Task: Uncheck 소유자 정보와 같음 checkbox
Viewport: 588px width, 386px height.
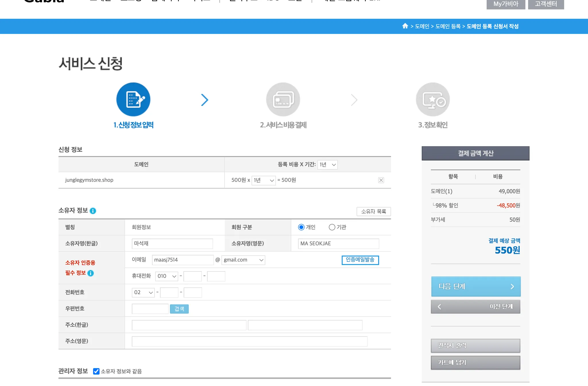Action: coord(96,371)
